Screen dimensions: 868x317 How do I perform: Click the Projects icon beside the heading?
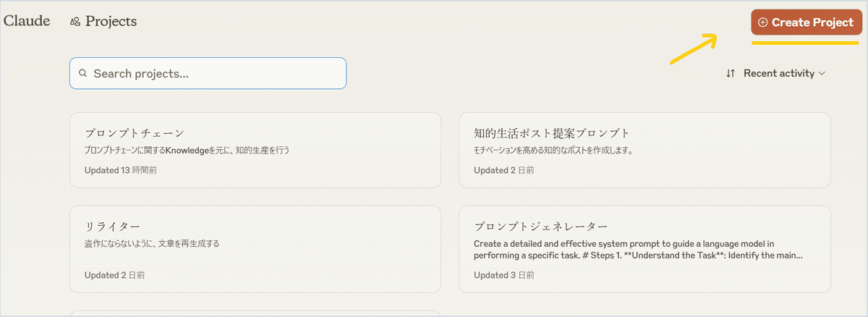pos(75,22)
